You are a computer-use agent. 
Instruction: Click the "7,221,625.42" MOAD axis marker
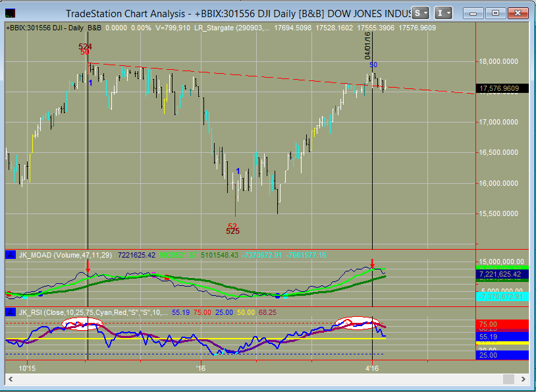pos(502,274)
